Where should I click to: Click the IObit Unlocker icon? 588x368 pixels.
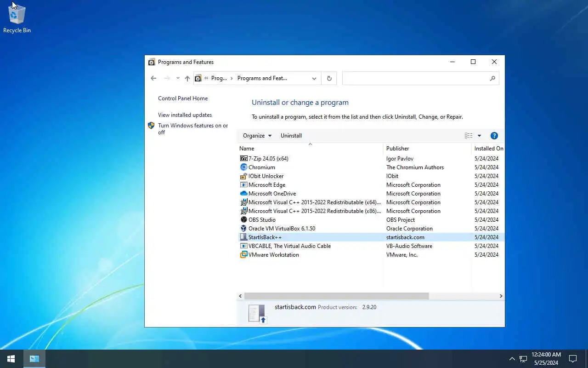click(243, 176)
